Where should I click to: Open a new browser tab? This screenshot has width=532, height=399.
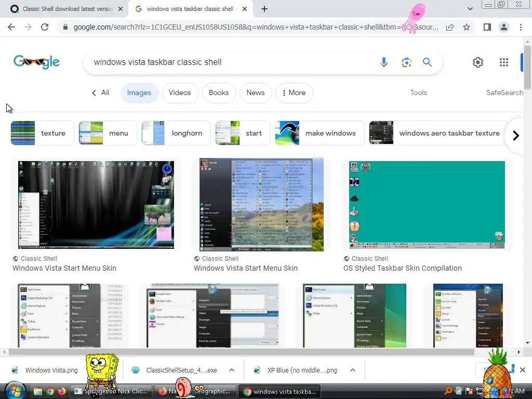(x=264, y=9)
